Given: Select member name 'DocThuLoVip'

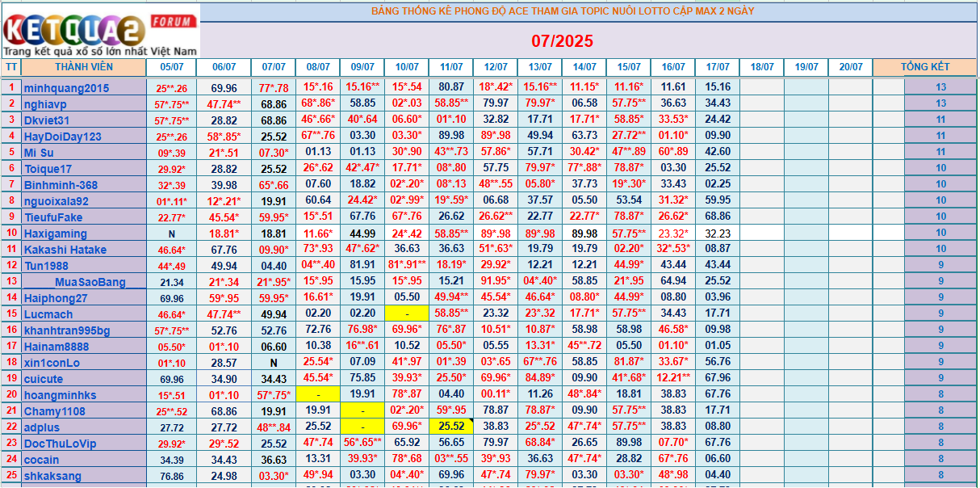Looking at the screenshot, I should [x=61, y=444].
